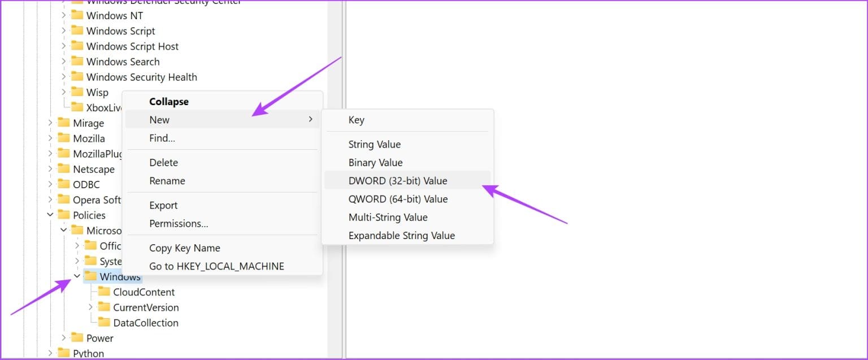868x360 pixels.
Task: Expand the Mirage key
Action: click(50, 123)
